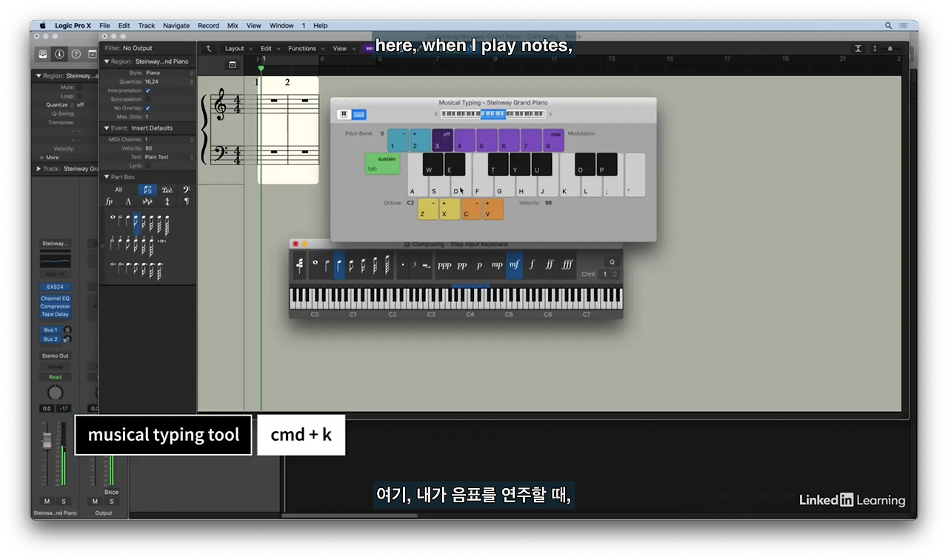Click the Steinway channel volume fader
Viewport: 948px width, 560px height.
coord(47,440)
